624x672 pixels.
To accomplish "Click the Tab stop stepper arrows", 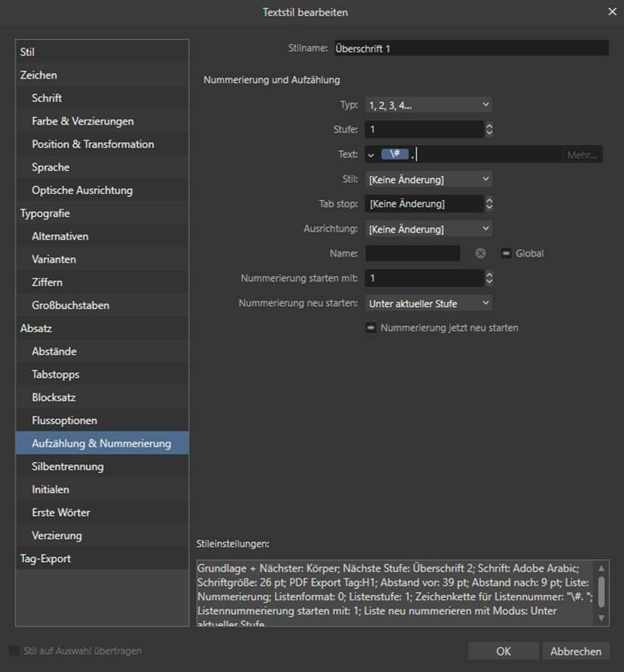I will pyautogui.click(x=489, y=204).
